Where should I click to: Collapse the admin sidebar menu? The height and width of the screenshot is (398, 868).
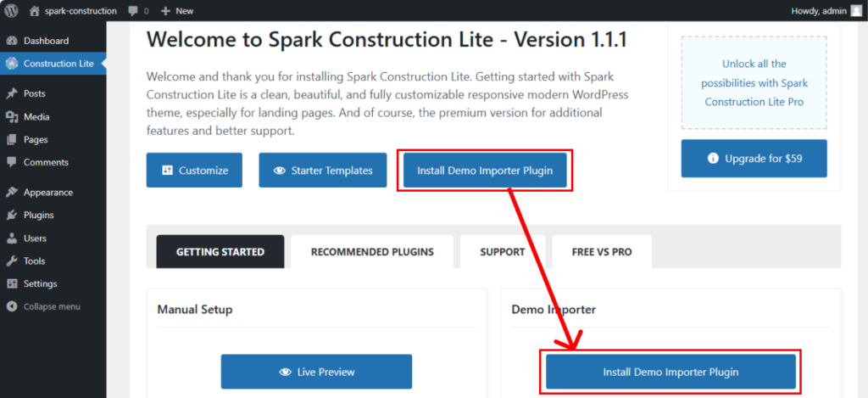(x=51, y=306)
